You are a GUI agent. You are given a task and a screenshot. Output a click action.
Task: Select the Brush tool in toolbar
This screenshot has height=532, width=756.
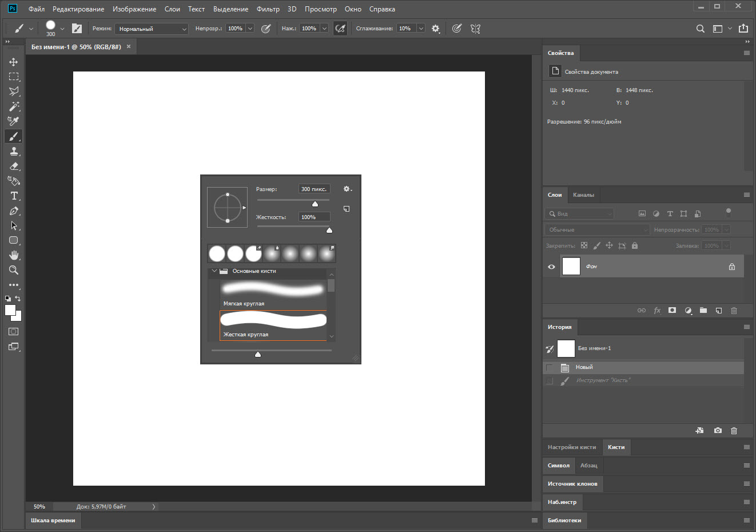(x=14, y=136)
